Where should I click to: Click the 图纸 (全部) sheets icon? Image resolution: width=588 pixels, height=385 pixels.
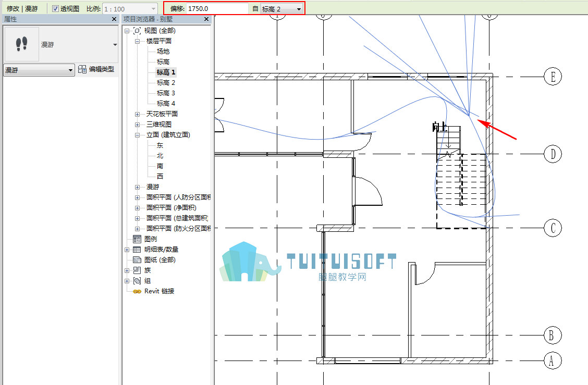pyautogui.click(x=137, y=260)
